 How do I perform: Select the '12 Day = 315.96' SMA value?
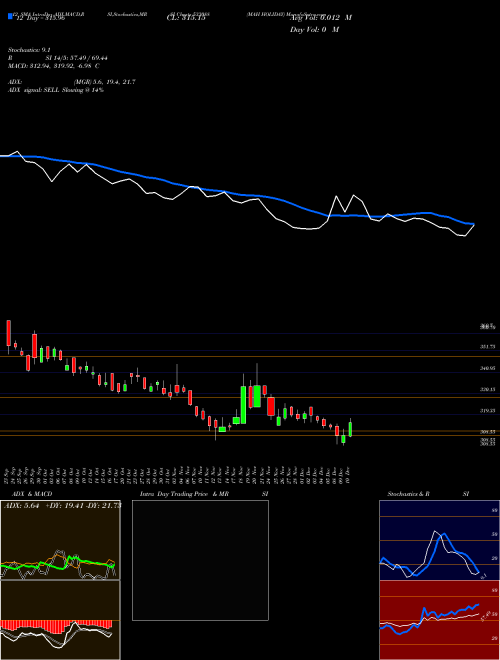40,19
